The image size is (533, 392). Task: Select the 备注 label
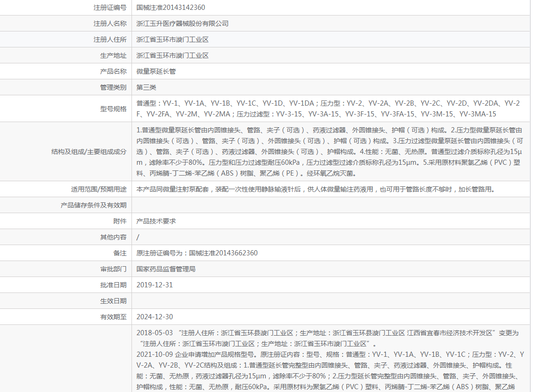coord(120,253)
